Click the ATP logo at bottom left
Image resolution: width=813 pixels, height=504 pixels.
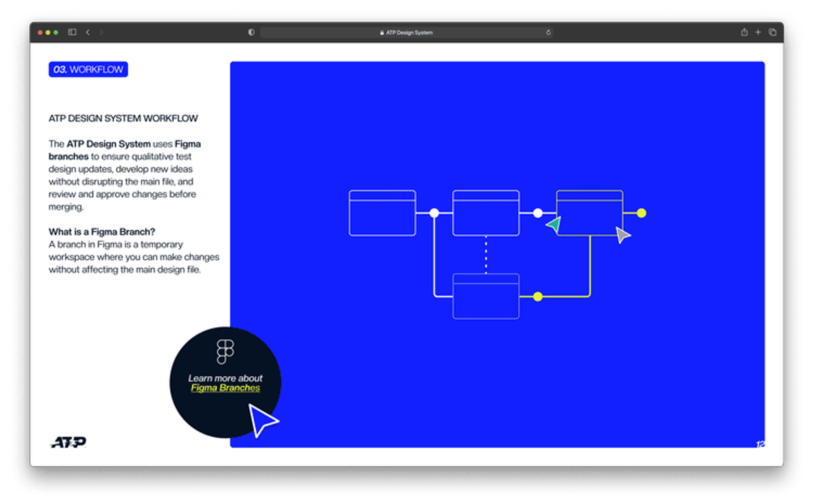[x=68, y=442]
